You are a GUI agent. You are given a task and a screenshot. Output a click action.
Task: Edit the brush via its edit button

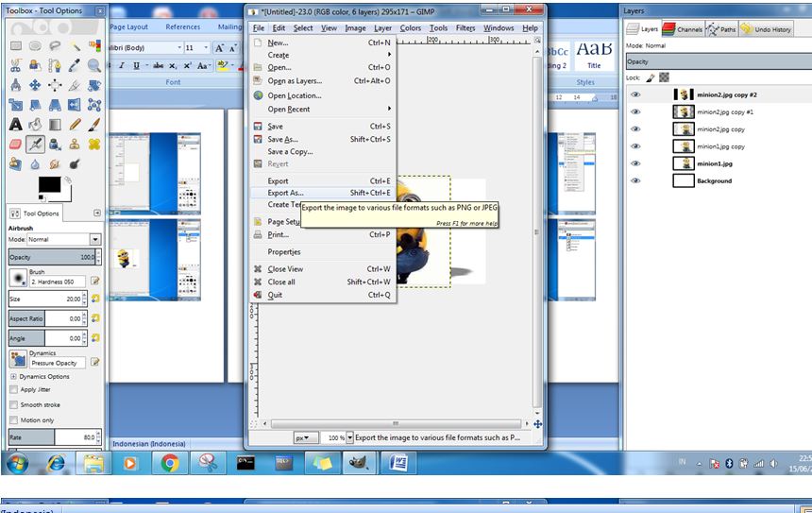coord(95,281)
